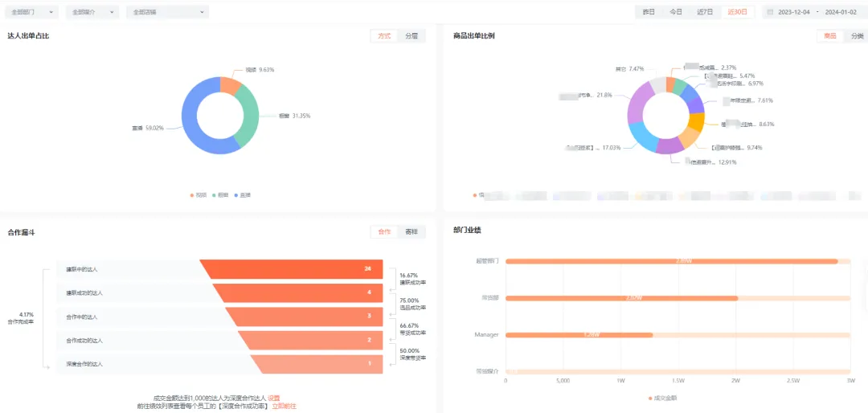868x413 pixels.
Task: Toggle the 成交金额 legend marker
Action: coord(651,398)
